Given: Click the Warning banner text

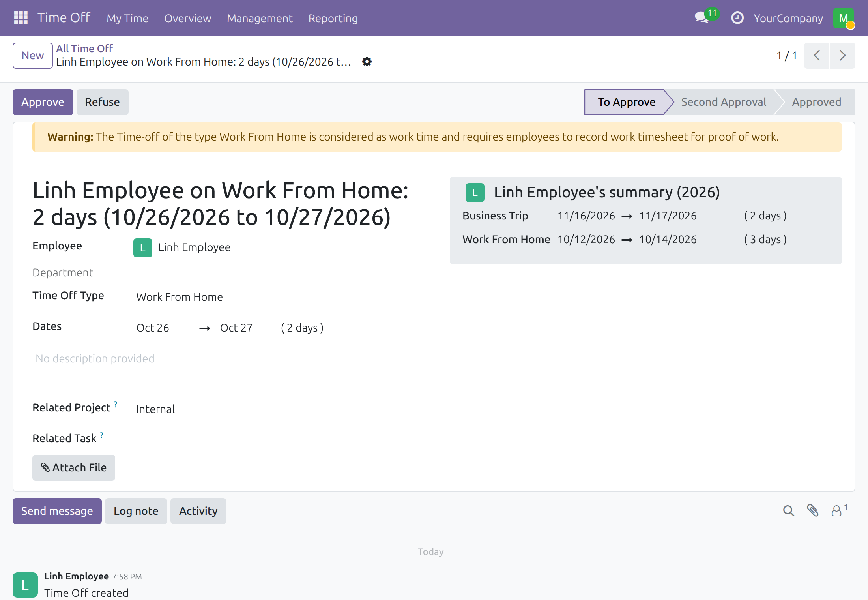Looking at the screenshot, I should coord(413,137).
